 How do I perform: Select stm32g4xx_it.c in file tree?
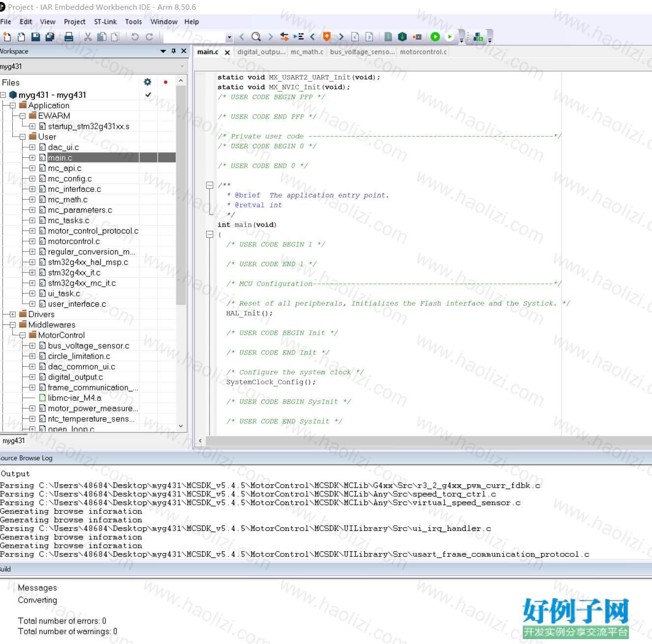coord(74,272)
